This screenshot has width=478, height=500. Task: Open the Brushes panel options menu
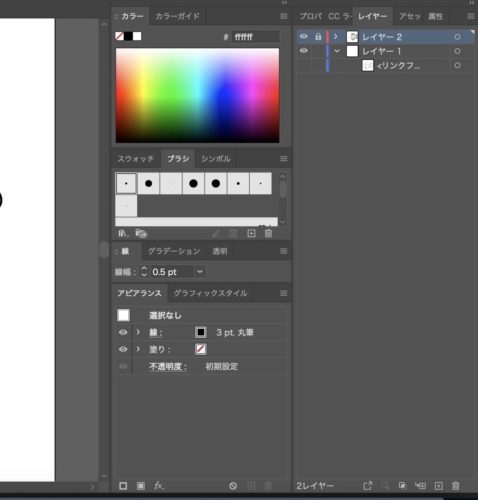284,159
